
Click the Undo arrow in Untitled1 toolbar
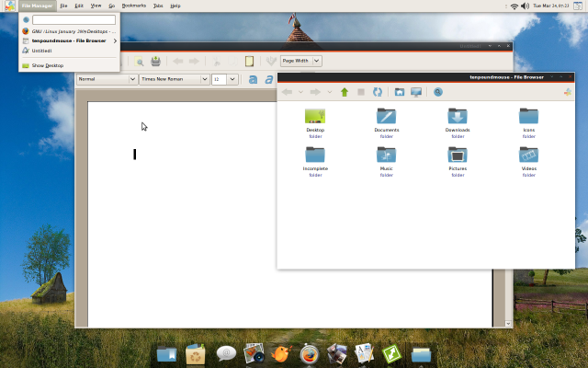click(177, 61)
